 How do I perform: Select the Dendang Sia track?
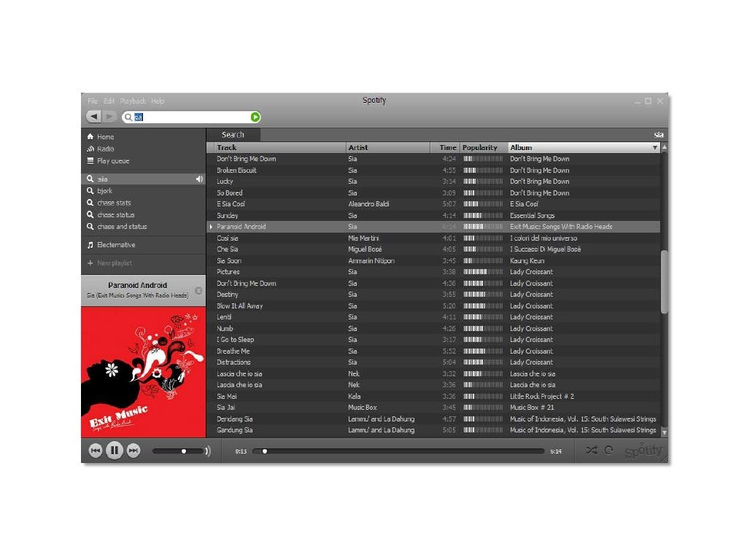click(234, 419)
